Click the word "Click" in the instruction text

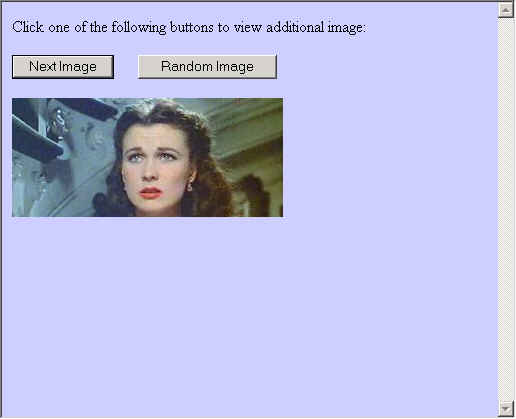[x=28, y=27]
